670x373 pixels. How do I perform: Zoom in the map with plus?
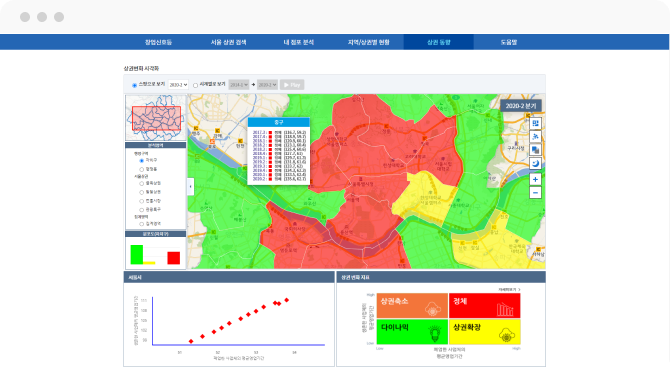(535, 179)
